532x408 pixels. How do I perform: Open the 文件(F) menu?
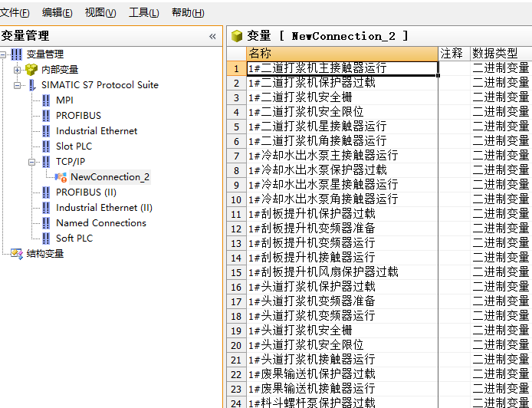pos(15,12)
